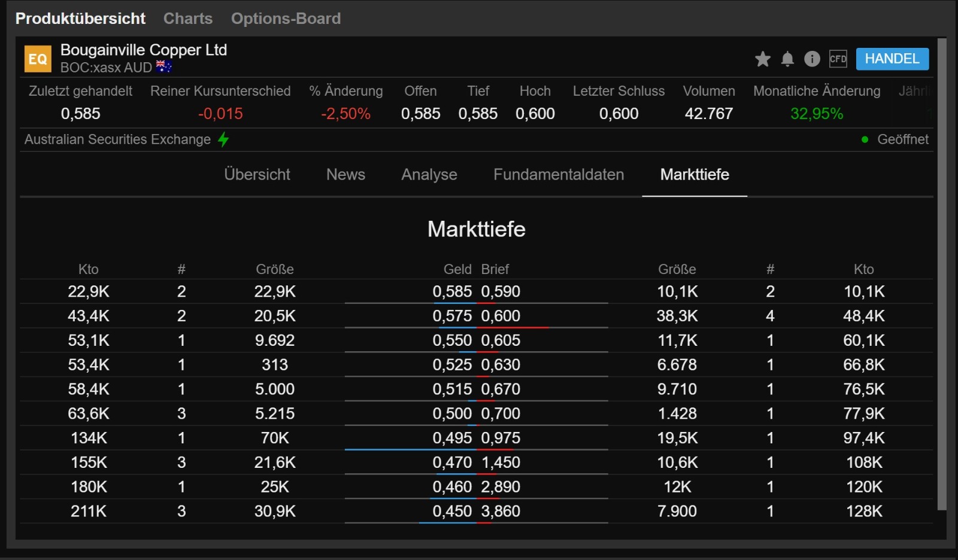Select ask price 2,890

pos(501,487)
